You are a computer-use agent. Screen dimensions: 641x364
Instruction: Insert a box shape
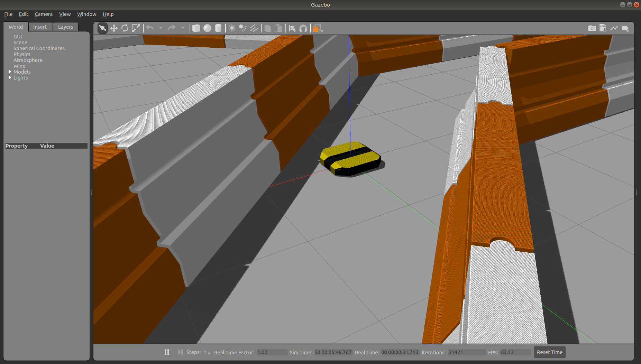[x=196, y=28]
